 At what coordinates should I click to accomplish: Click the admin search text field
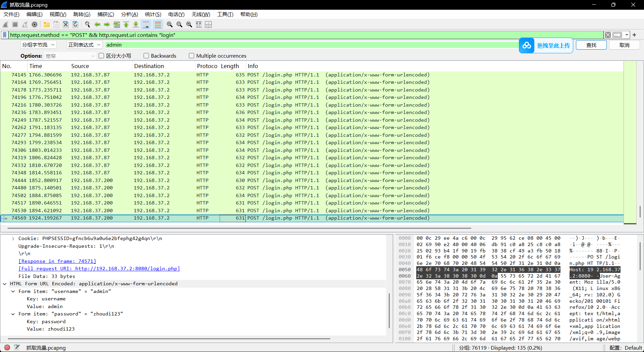click(x=312, y=45)
